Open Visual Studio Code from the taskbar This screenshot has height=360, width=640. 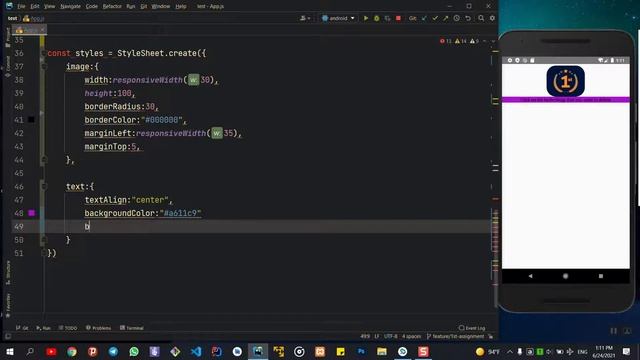196,351
